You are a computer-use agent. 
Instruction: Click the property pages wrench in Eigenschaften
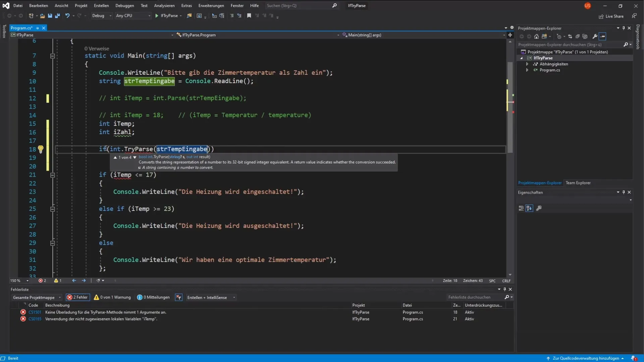tap(539, 208)
